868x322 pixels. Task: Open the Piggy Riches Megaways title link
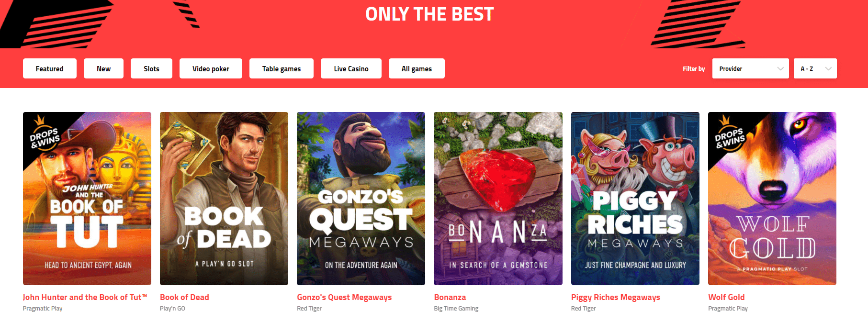616,297
